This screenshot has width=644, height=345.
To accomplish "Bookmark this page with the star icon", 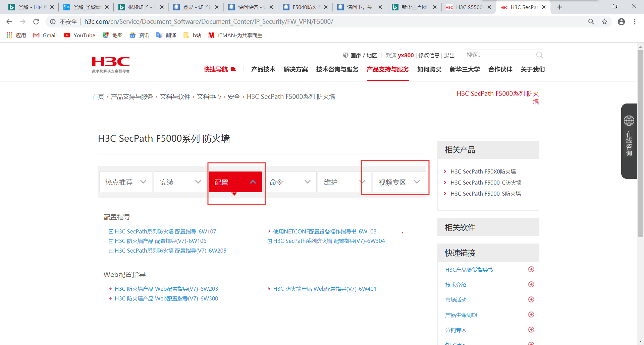I will tap(604, 22).
